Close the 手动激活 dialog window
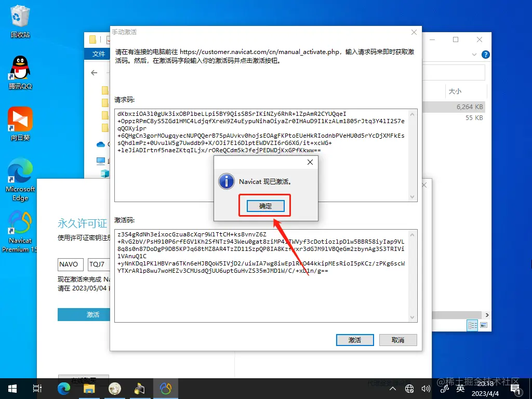 tap(414, 32)
